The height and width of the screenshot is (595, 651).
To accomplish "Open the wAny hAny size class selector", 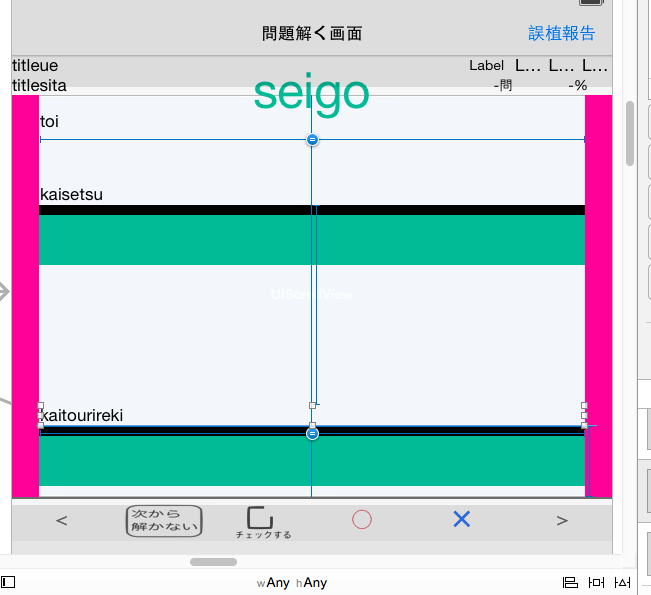I will tap(292, 583).
